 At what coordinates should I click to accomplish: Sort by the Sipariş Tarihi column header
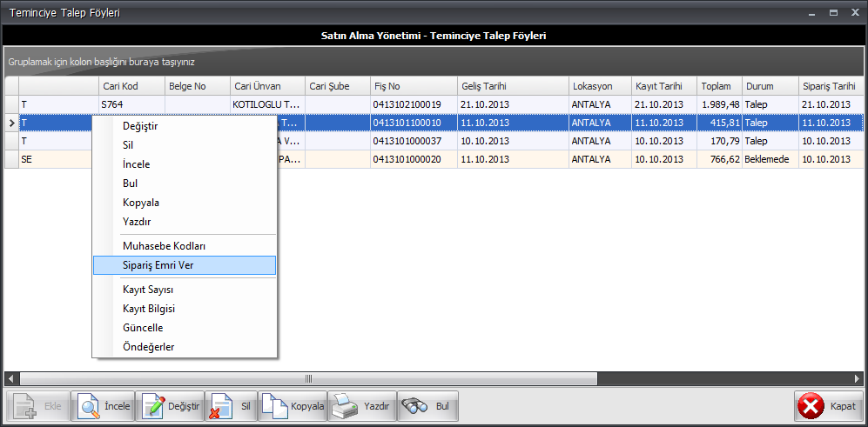(831, 86)
